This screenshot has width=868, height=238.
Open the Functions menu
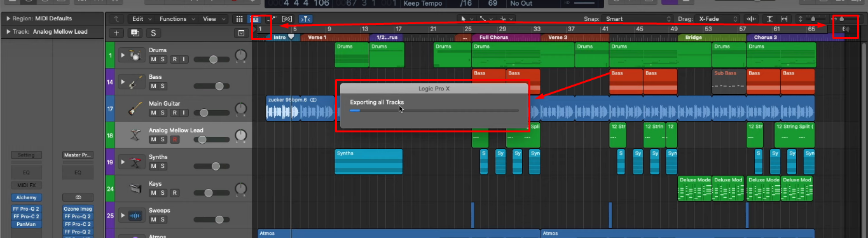pyautogui.click(x=177, y=19)
